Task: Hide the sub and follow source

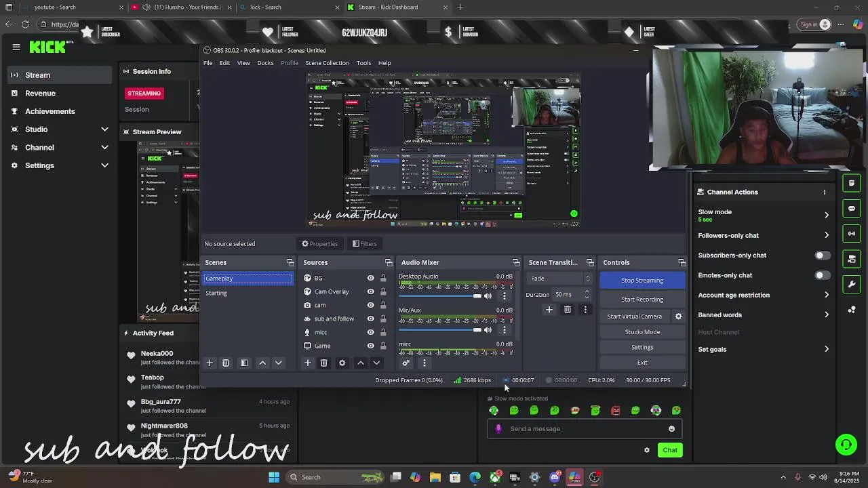Action: [370, 319]
